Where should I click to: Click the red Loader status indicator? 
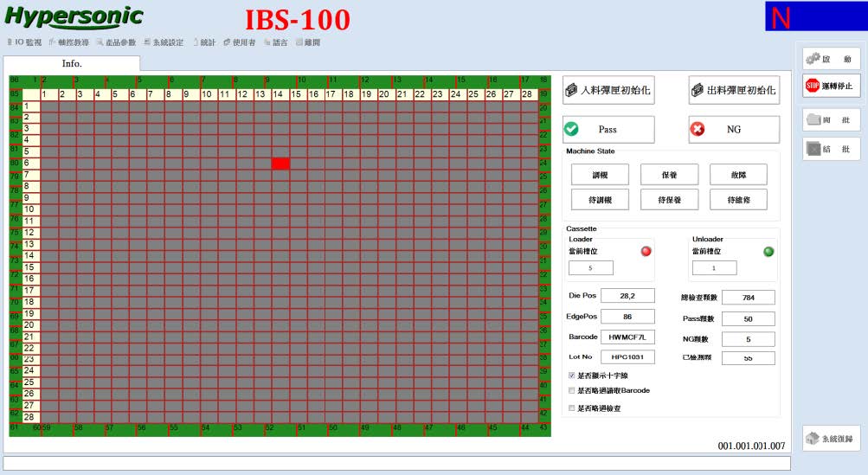click(x=646, y=251)
